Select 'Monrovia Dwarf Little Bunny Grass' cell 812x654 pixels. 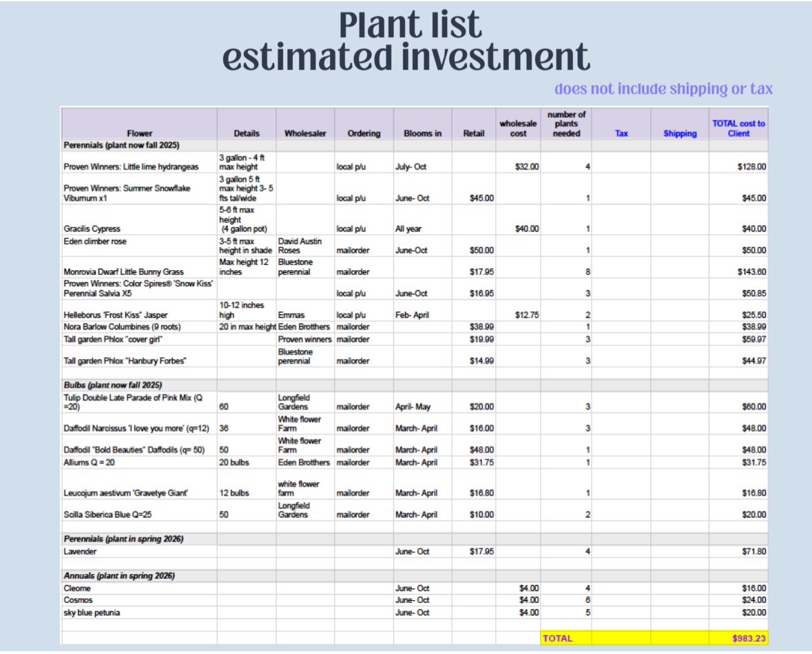pyautogui.click(x=139, y=267)
